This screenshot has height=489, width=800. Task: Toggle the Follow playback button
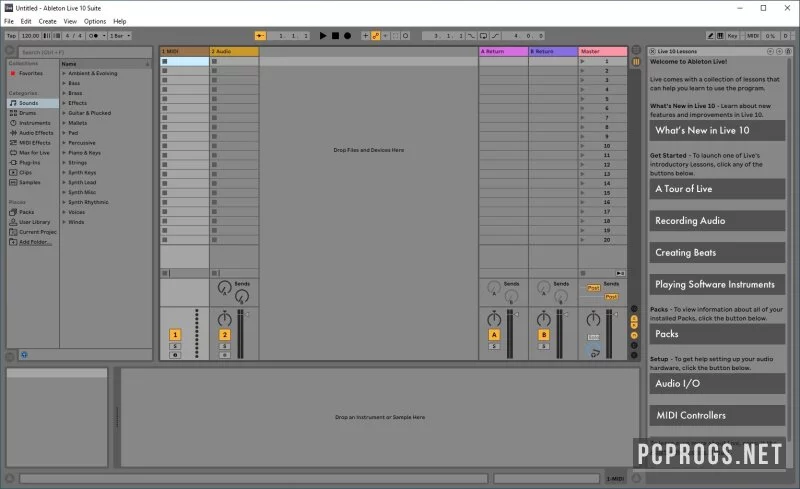tap(260, 36)
